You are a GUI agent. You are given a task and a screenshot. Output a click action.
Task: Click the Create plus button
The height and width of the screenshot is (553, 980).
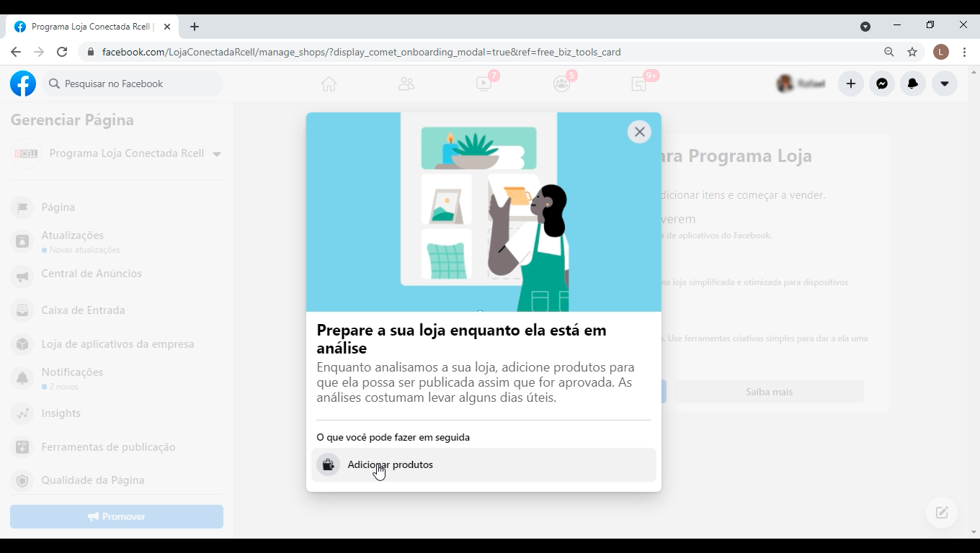click(851, 84)
